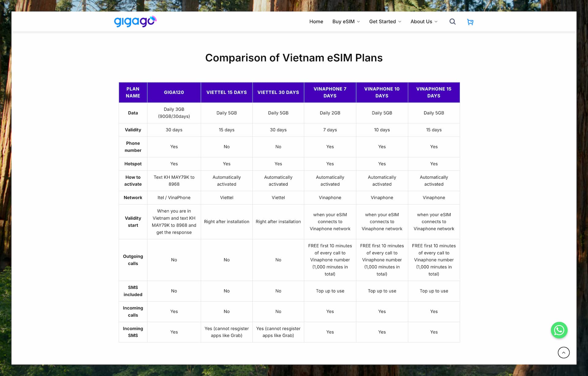
Task: Click the GIGA120 plan column header
Action: tap(174, 92)
